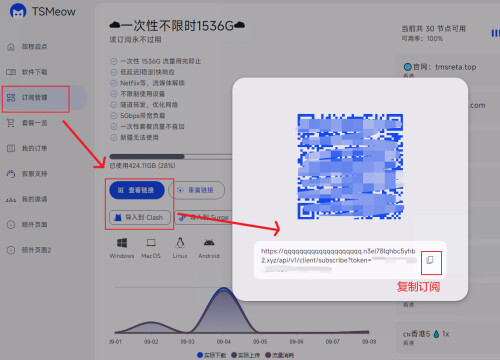Click the 导入到 Surge button
This screenshot has width=500, height=360.
click(203, 217)
